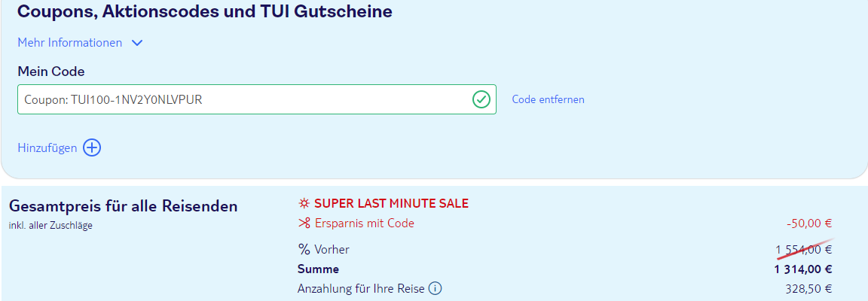Click the sun icon before SUPER LAST MINUTE SALE
The image size is (868, 301).
(304, 204)
